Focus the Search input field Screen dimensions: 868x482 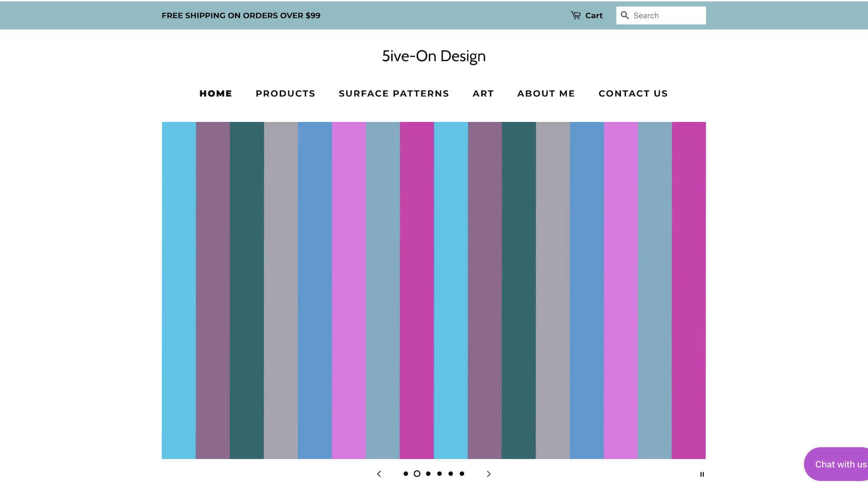pyautogui.click(x=667, y=16)
